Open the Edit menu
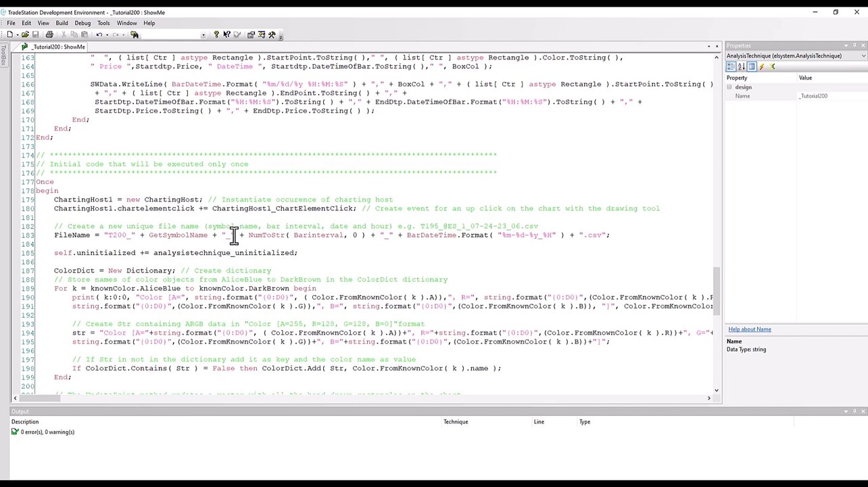This screenshot has width=868, height=487. pyautogui.click(x=26, y=23)
